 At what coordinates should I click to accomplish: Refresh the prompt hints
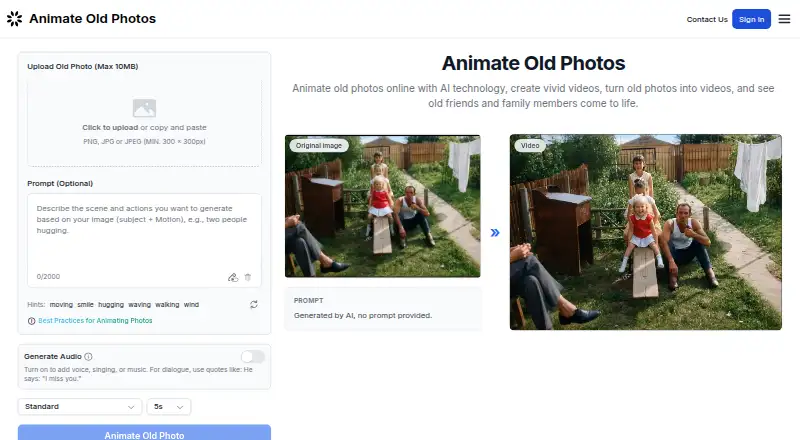254,305
